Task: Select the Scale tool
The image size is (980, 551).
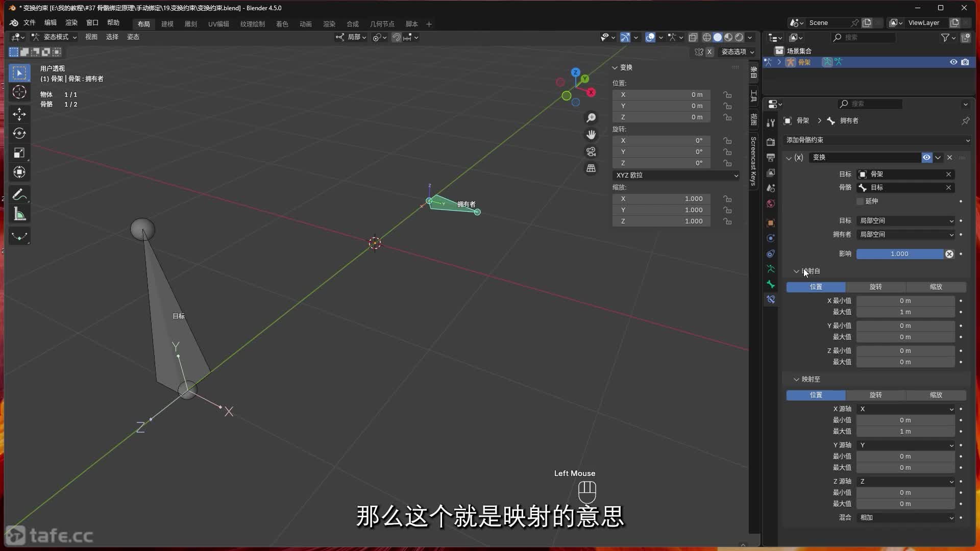Action: 19,153
